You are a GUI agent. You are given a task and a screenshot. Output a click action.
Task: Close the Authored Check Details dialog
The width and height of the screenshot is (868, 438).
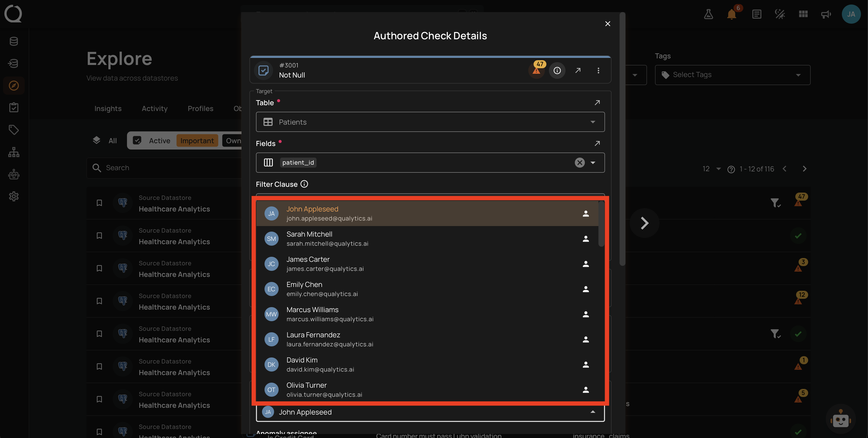click(607, 24)
